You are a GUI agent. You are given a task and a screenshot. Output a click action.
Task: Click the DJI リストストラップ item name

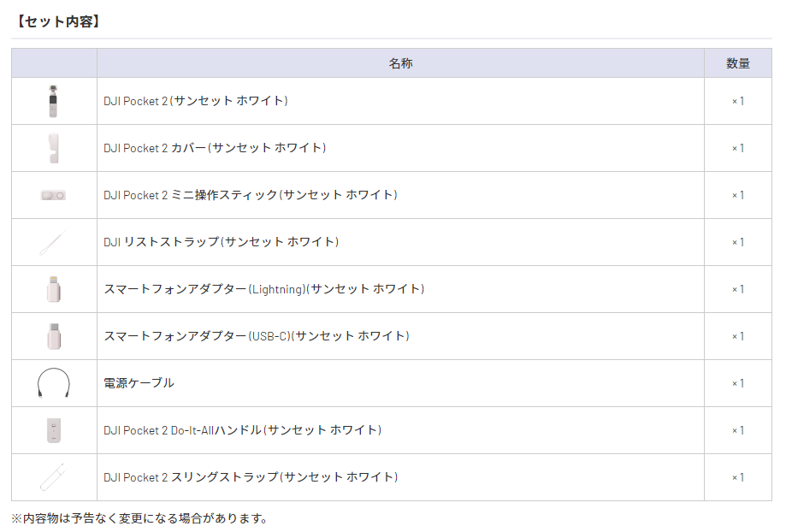221,242
